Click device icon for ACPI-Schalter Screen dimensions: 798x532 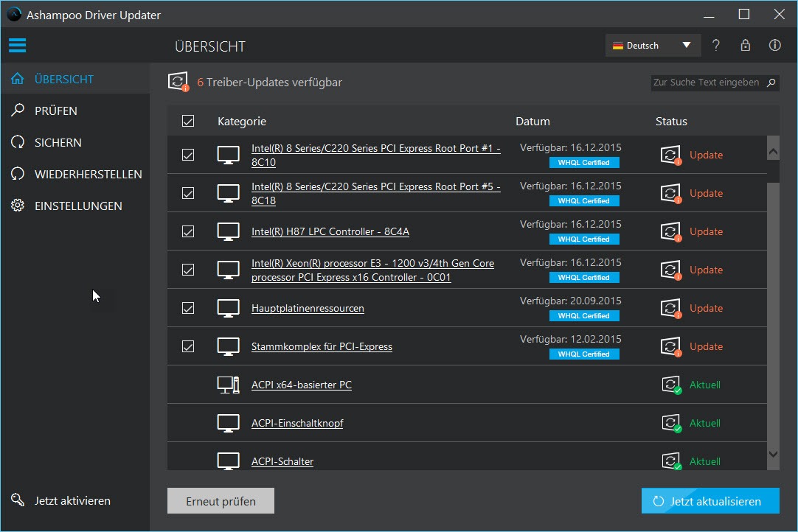tap(229, 461)
